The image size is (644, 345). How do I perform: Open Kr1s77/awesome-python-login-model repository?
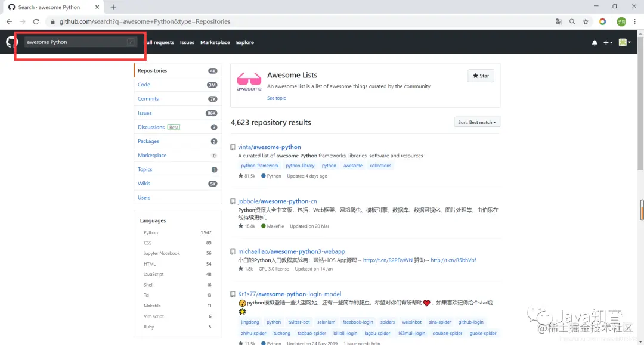[x=290, y=294]
